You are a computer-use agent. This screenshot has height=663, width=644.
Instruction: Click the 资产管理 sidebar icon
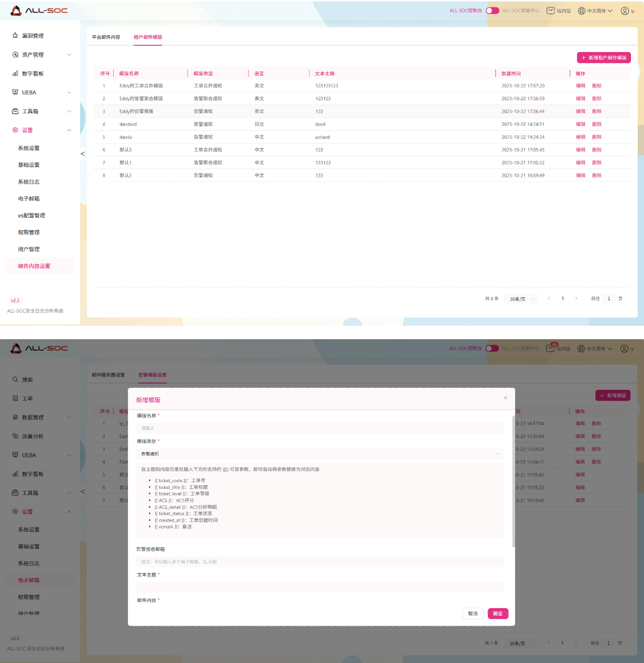(15, 55)
